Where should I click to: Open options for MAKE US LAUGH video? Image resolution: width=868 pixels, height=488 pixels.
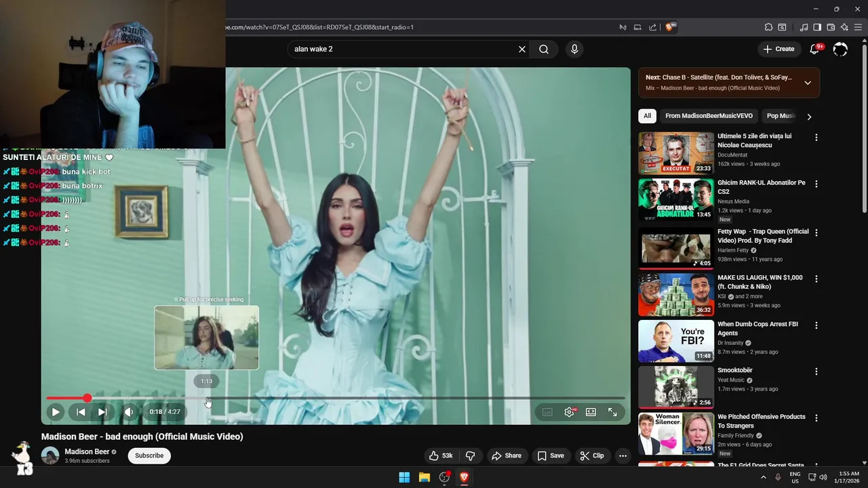pyautogui.click(x=816, y=279)
